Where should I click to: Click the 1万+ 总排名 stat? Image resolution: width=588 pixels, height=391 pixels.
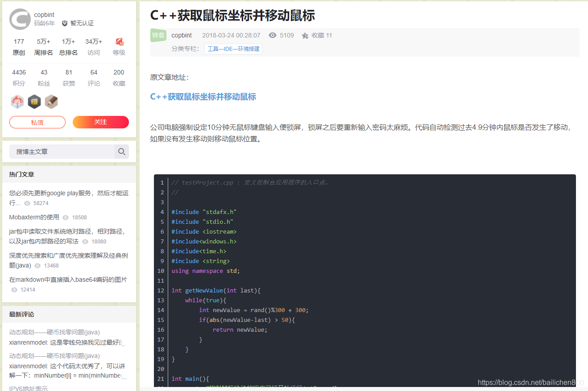point(69,47)
